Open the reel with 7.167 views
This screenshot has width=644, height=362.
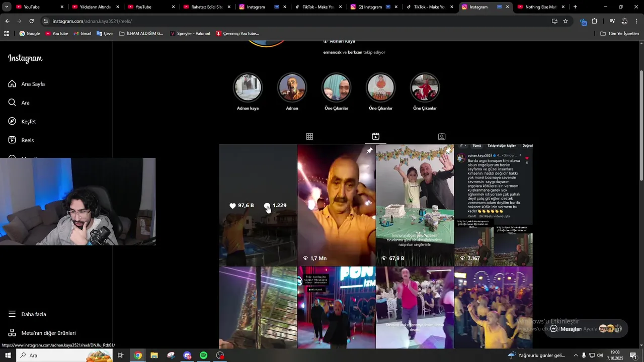493,205
